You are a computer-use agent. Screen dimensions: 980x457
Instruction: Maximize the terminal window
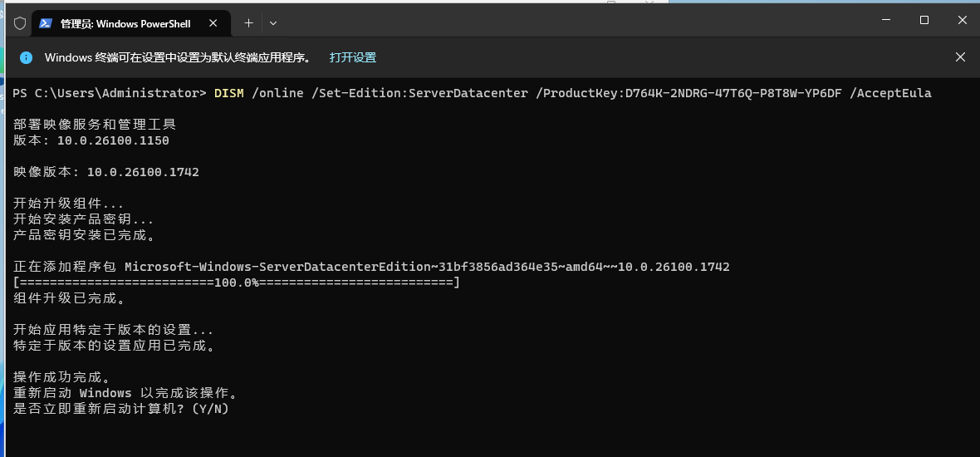(924, 20)
